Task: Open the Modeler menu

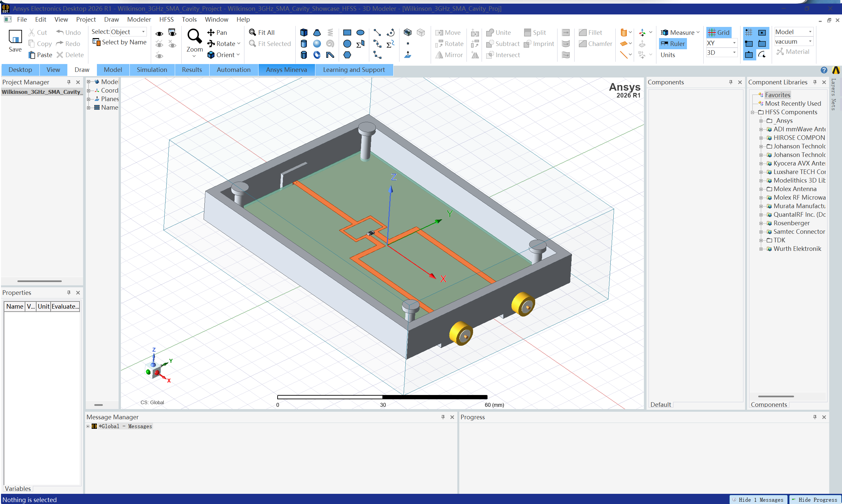Action: point(139,20)
